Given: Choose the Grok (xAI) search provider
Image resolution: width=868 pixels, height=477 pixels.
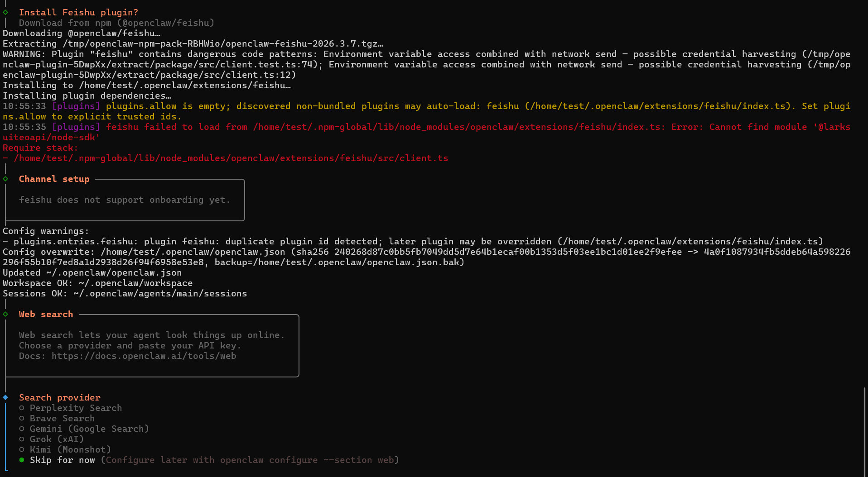Looking at the screenshot, I should [x=52, y=439].
